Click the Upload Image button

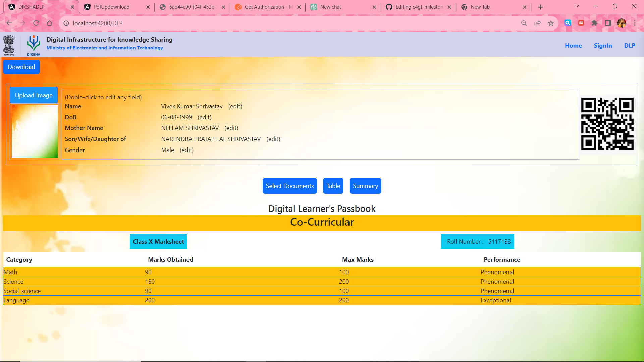[34, 95]
